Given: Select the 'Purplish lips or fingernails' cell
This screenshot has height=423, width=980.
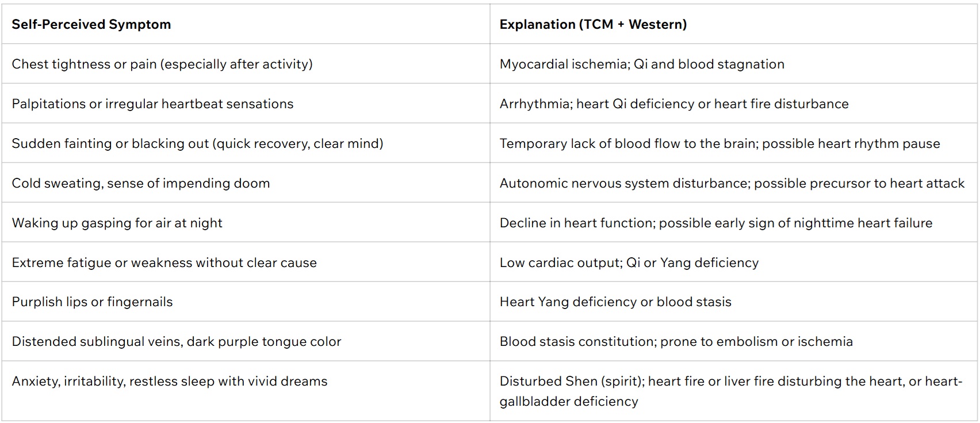Looking at the screenshot, I should pos(92,302).
